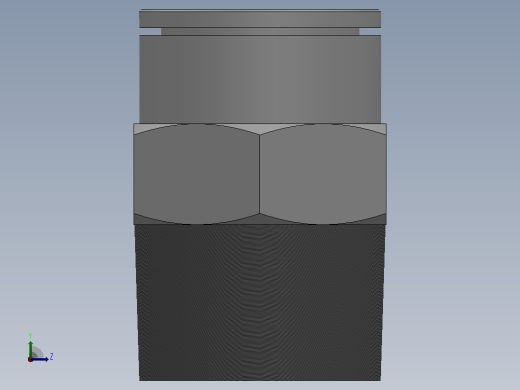Pick the vertical edge between the hex faces
This screenshot has height=390, width=520.
260,174
